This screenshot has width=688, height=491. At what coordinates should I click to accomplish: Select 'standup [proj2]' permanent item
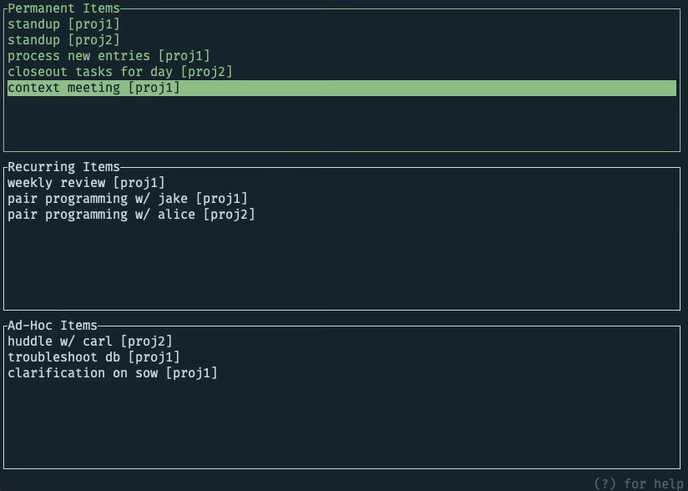(x=64, y=40)
